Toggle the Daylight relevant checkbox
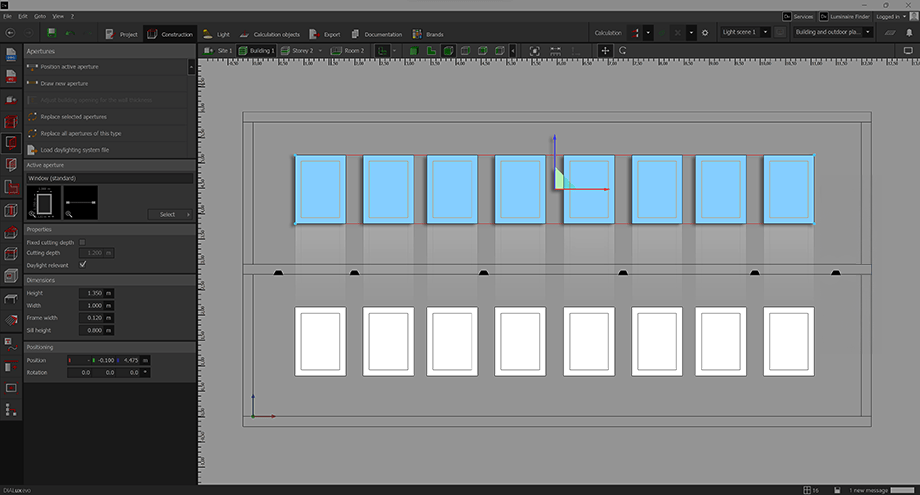Image resolution: width=920 pixels, height=495 pixels. 83,264
